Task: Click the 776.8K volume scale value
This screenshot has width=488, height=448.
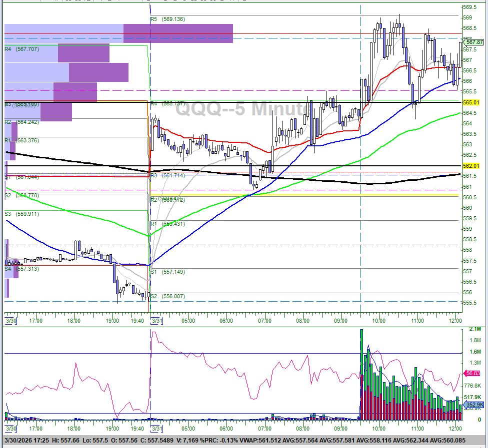Action: pyautogui.click(x=473, y=386)
